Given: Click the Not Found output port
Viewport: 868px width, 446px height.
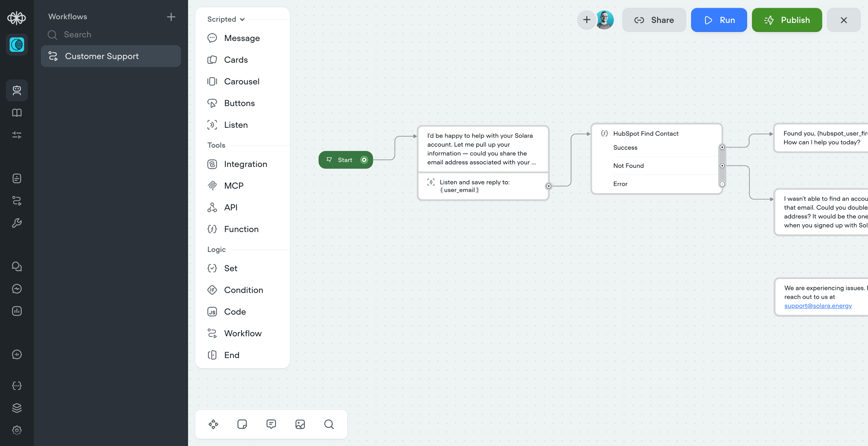Looking at the screenshot, I should (722, 165).
